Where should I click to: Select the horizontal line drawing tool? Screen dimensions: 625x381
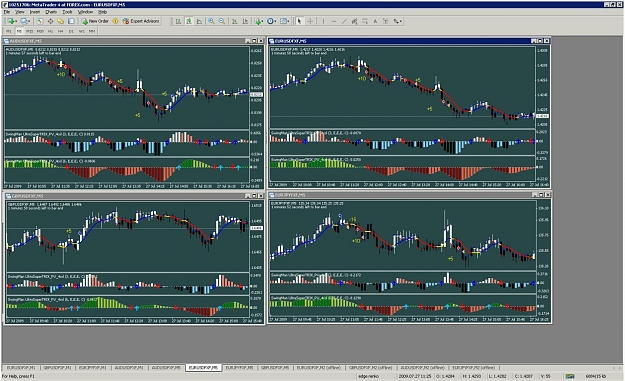(x=334, y=22)
